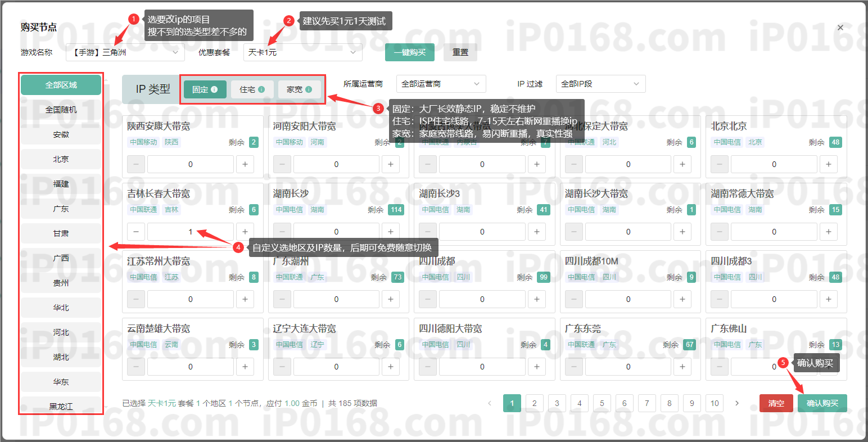This screenshot has width=868, height=442.
Task: Click the 确认购买 button
Action: point(822,403)
